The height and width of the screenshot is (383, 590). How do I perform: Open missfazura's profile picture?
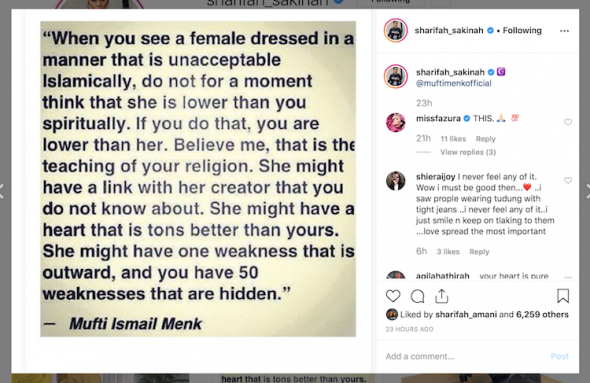[395, 122]
